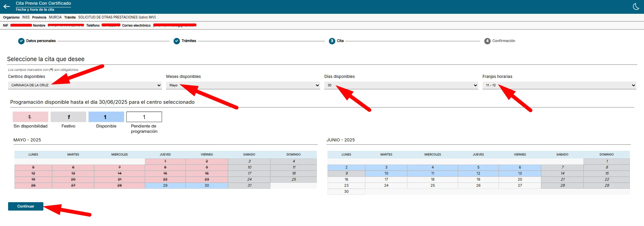Click the MAYO - 2025 heading
The height and width of the screenshot is (226, 644).
pyautogui.click(x=27, y=140)
